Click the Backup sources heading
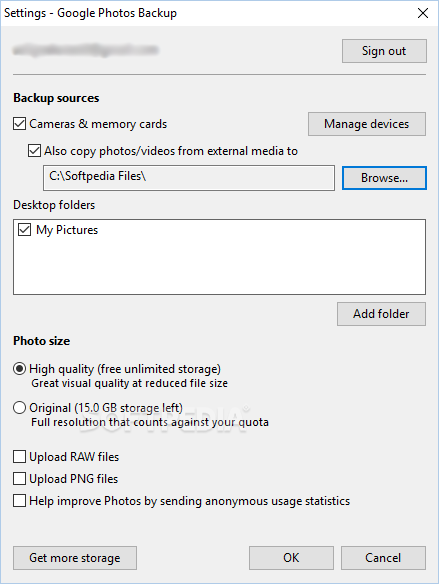 (x=56, y=98)
